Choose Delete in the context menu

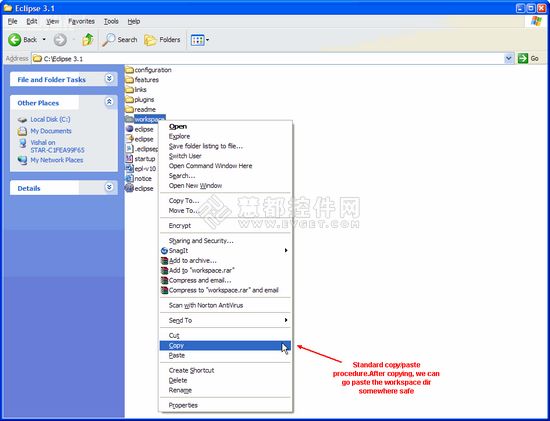pyautogui.click(x=225, y=380)
